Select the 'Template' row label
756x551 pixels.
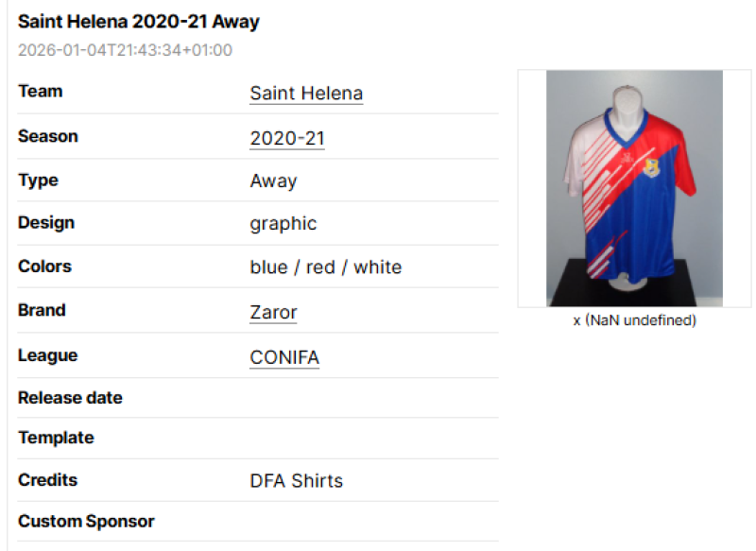pos(56,438)
